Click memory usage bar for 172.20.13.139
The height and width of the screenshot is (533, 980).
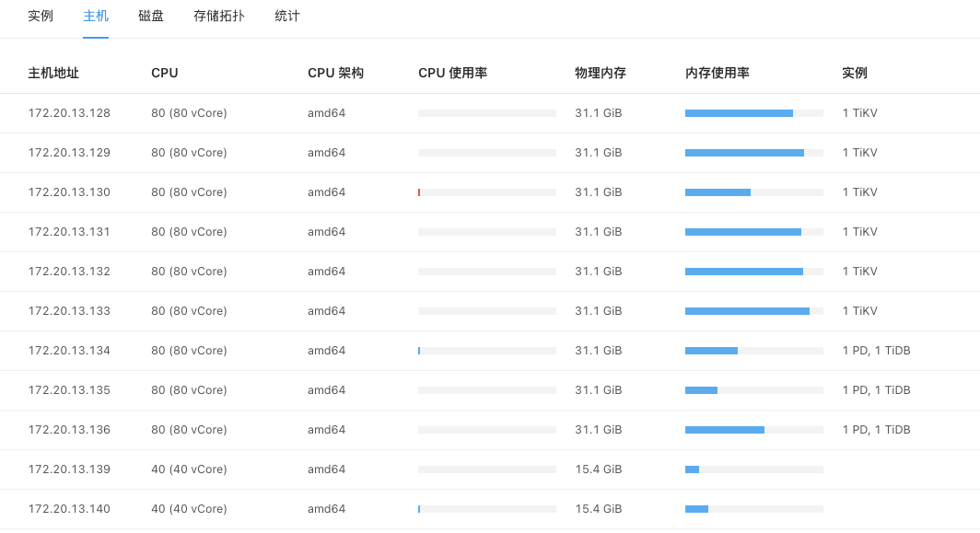(x=754, y=469)
